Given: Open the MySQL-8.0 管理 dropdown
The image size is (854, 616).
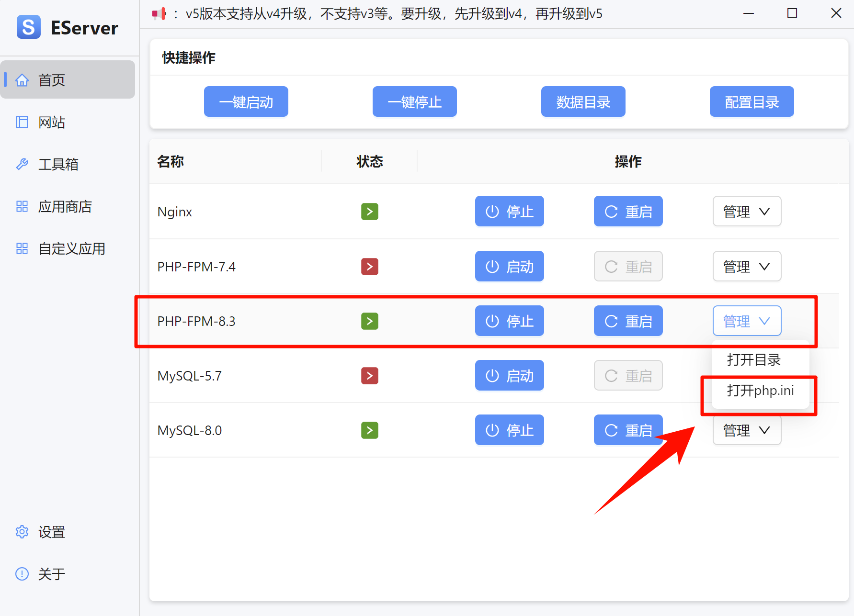Looking at the screenshot, I should click(x=746, y=431).
